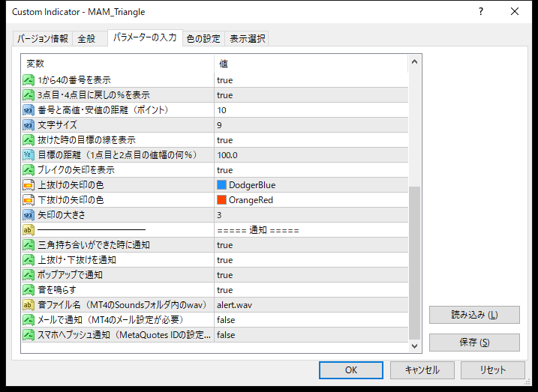
Task: Click the vertical scrollbar thumb
Action: pos(414,262)
